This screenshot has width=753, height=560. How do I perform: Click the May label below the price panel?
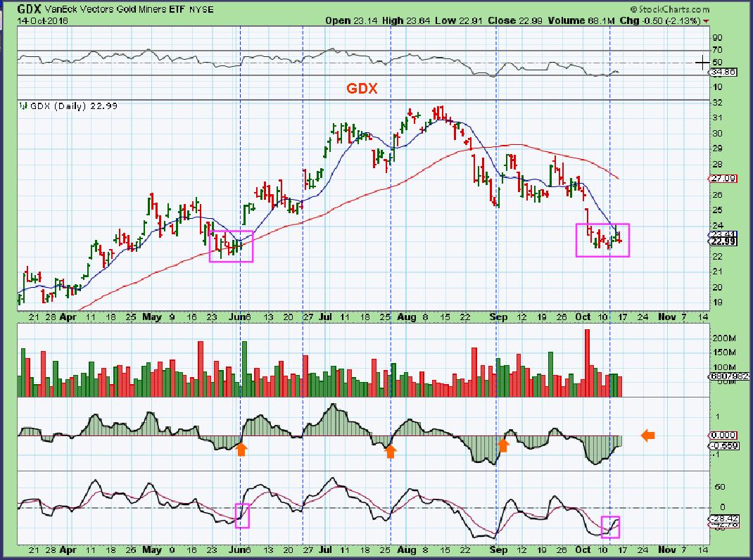tap(152, 317)
